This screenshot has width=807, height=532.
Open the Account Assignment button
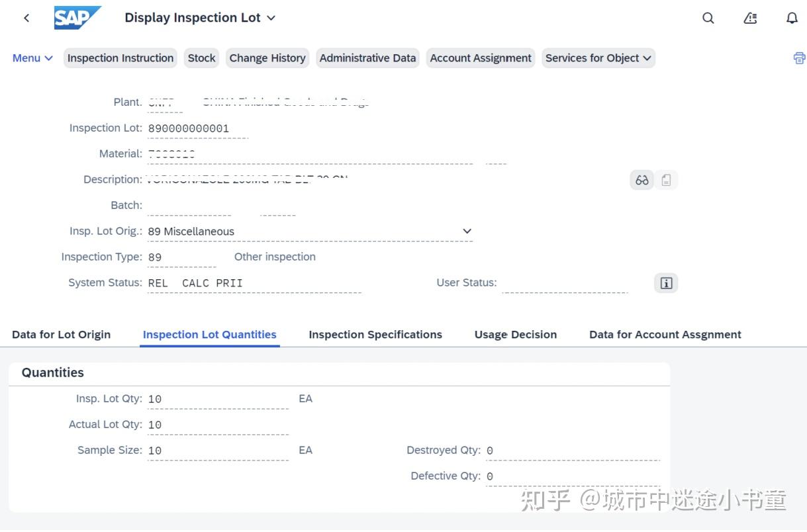click(480, 58)
